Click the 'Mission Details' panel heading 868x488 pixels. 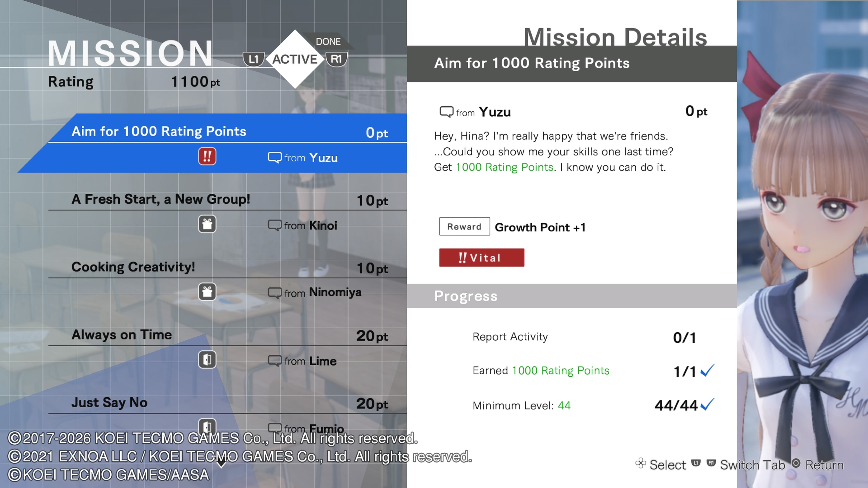click(615, 37)
